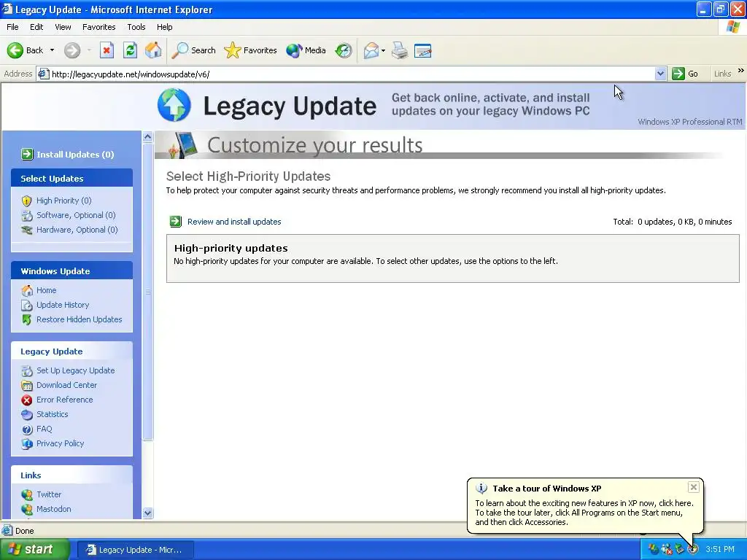This screenshot has height=560, width=747.
Task: Click the Restore Hidden Updates icon
Action: (27, 319)
